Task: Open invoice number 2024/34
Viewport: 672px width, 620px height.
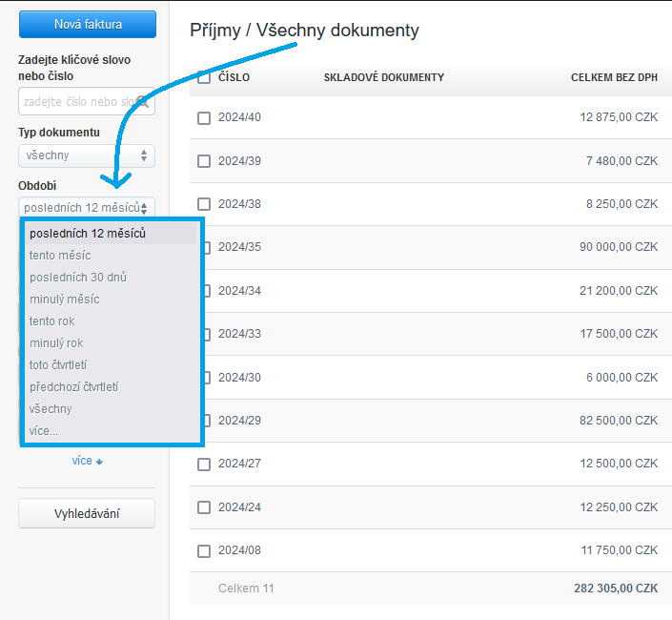Action: [239, 291]
